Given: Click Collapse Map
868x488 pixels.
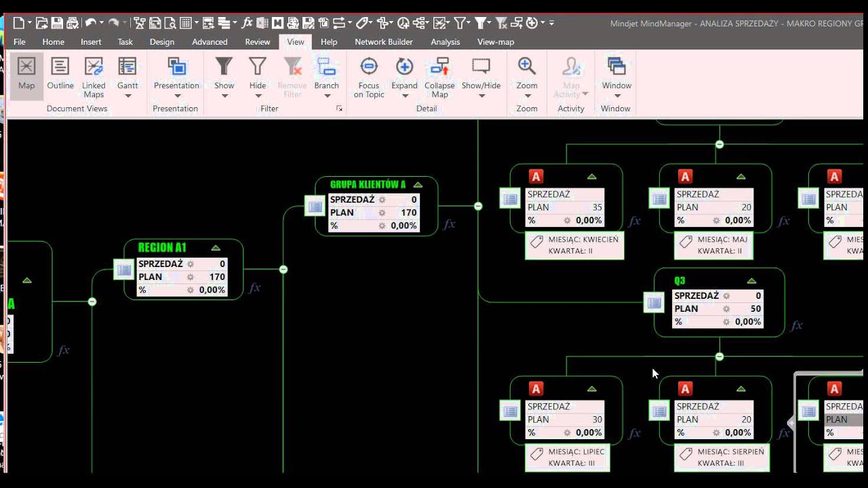Looking at the screenshot, I should [x=439, y=77].
